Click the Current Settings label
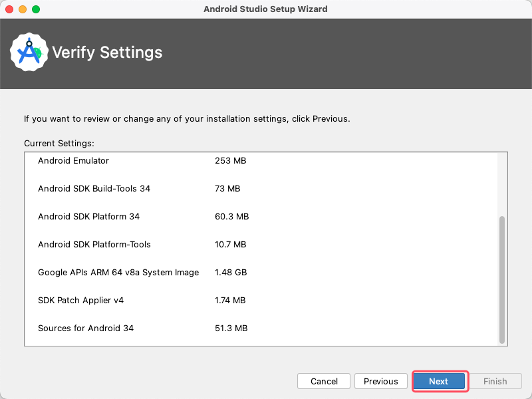The width and height of the screenshot is (532, 399). point(59,143)
